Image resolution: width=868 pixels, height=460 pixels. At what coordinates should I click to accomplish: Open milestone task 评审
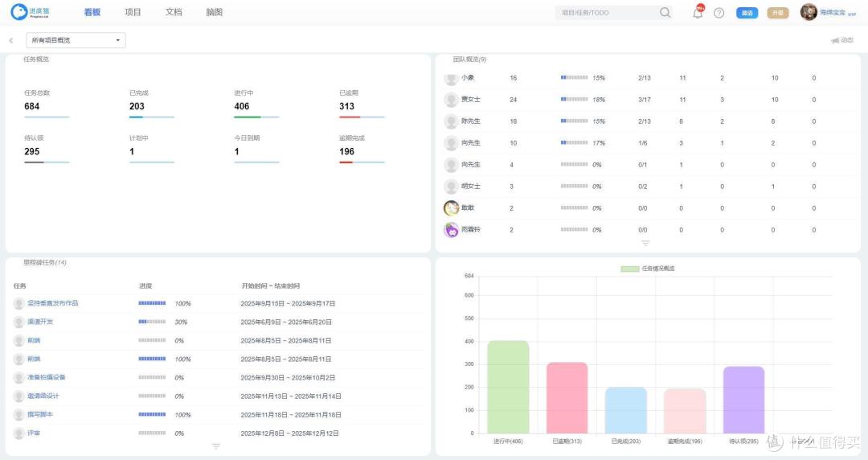click(x=34, y=433)
